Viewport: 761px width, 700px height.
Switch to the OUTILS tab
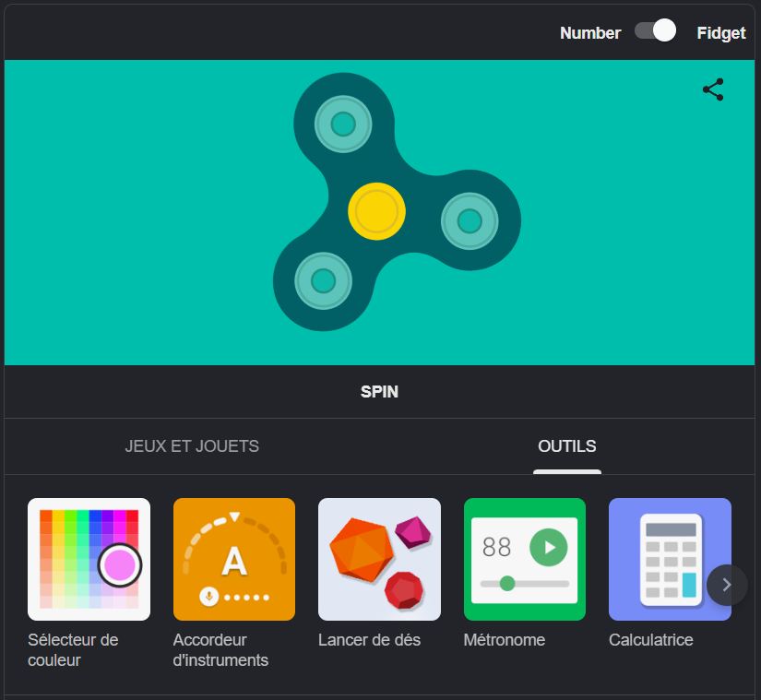567,446
